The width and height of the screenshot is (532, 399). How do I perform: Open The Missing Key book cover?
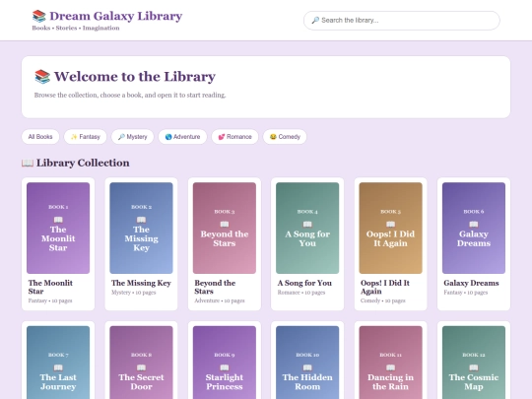141,228
